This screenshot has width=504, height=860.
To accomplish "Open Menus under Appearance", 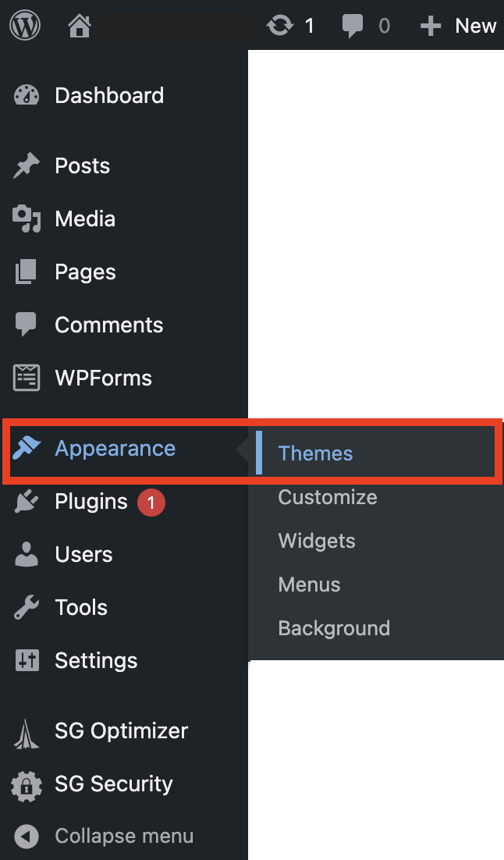I will [x=309, y=584].
